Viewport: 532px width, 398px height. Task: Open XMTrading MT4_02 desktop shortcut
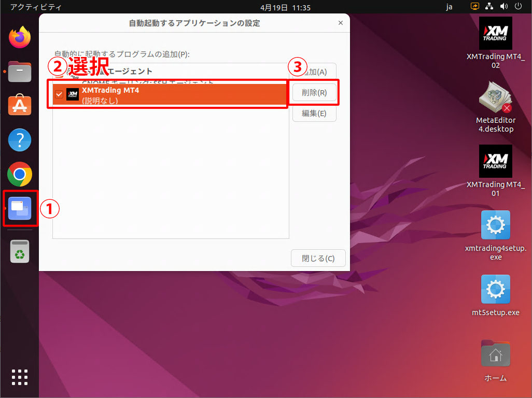coord(495,34)
